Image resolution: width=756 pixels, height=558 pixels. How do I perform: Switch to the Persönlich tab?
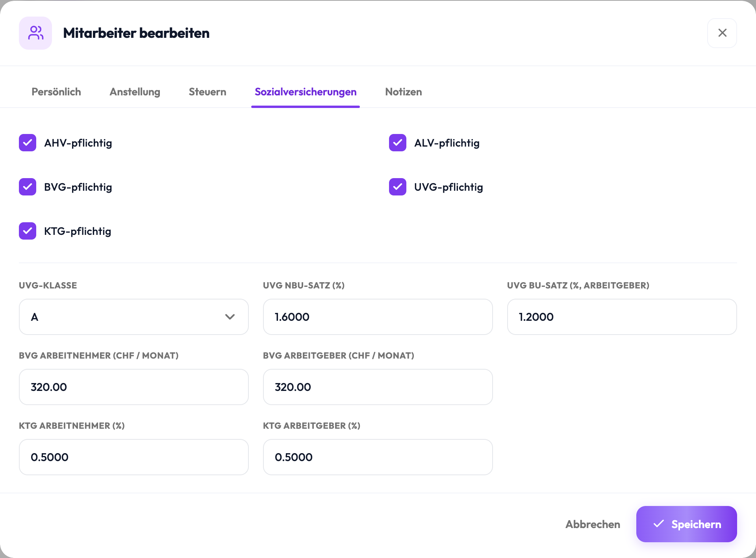tap(56, 92)
